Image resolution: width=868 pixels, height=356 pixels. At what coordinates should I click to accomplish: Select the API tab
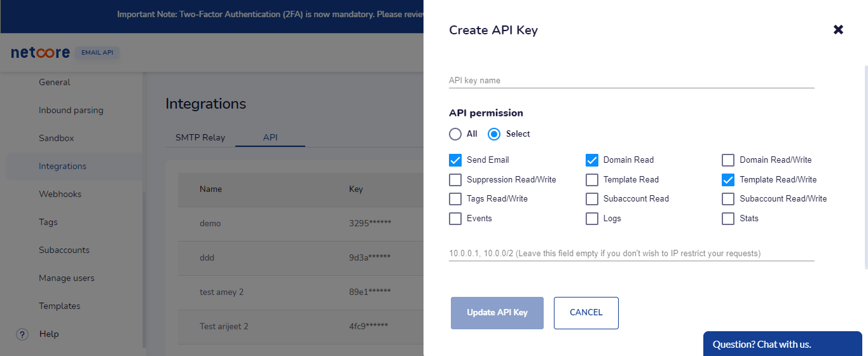(x=270, y=137)
